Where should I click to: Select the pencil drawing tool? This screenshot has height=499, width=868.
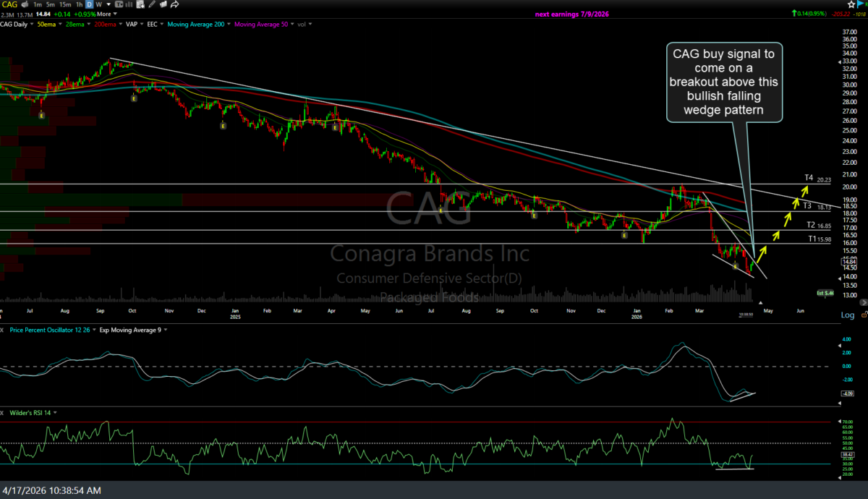point(151,4)
